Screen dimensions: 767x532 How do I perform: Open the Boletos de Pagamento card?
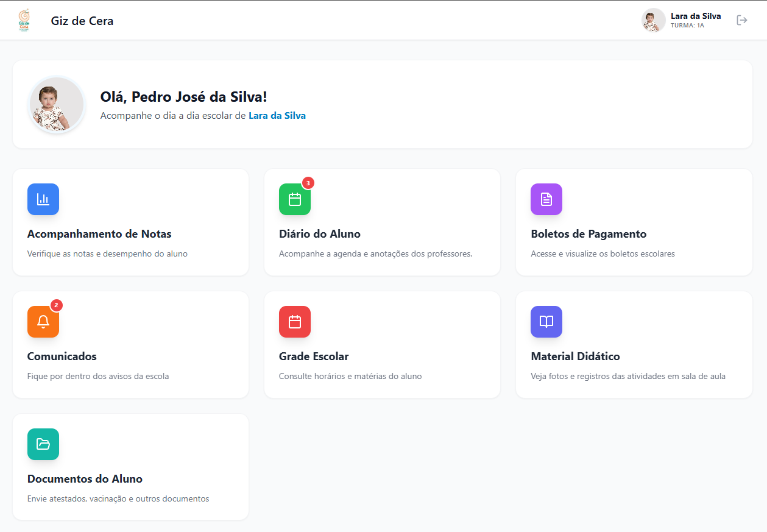pos(634,222)
